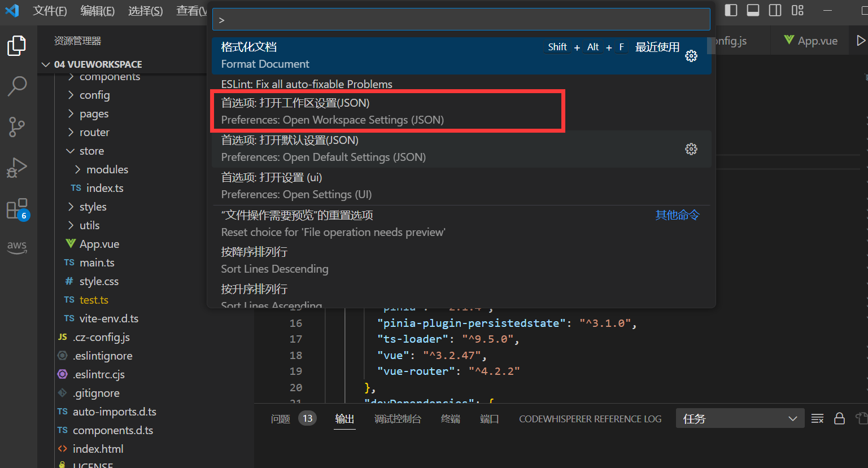Viewport: 868px width, 468px height.
Task: Open the 选择(S) menu
Action: click(145, 11)
